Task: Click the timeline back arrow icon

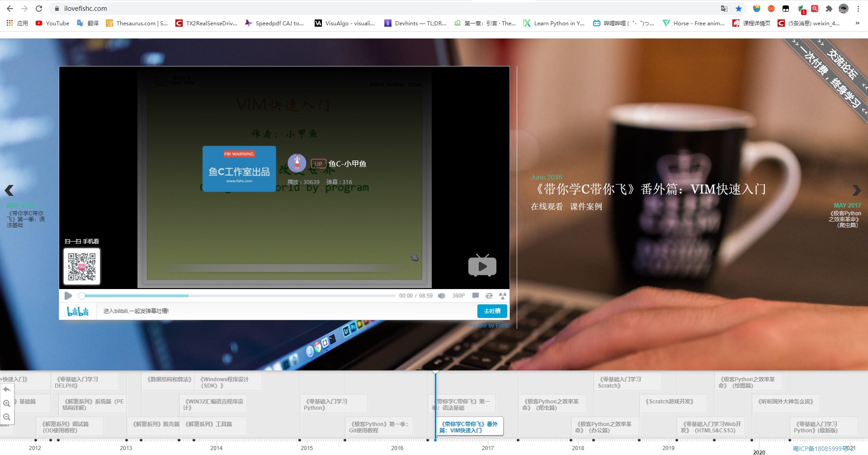Action: 7,389
